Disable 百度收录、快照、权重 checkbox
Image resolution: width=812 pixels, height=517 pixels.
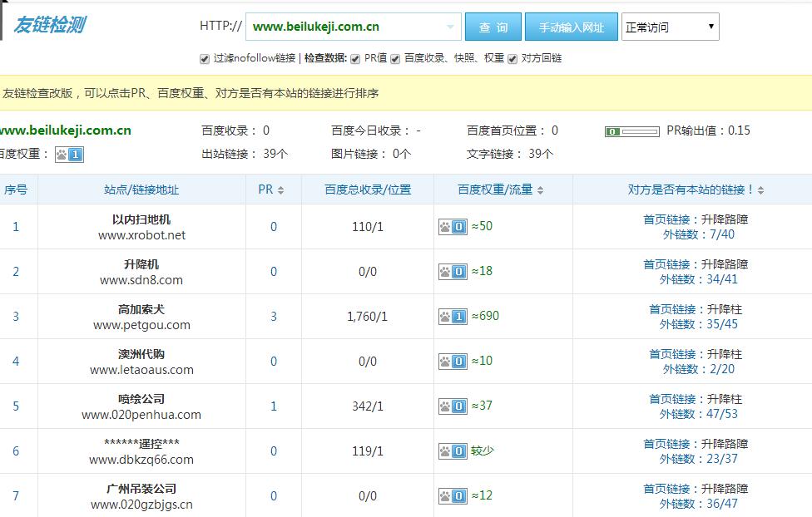[395, 59]
